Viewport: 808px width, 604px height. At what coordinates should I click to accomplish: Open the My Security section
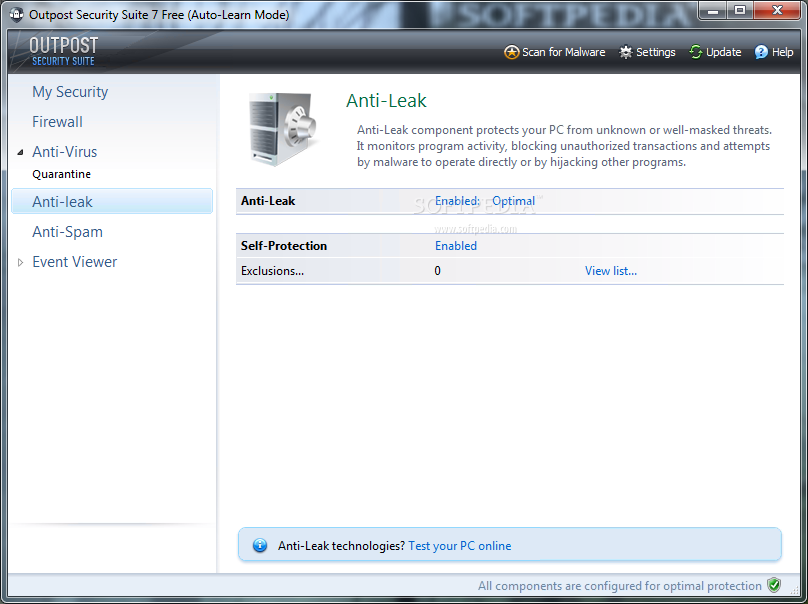(70, 92)
